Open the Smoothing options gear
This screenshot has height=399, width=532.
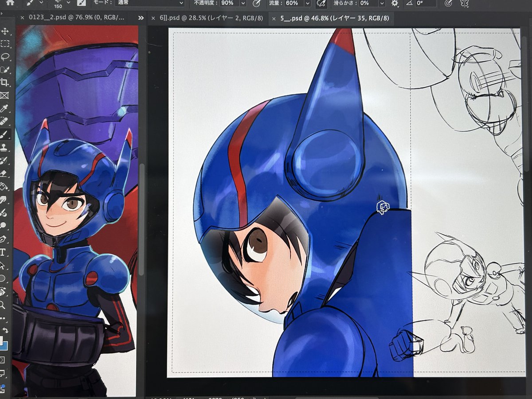tap(395, 3)
